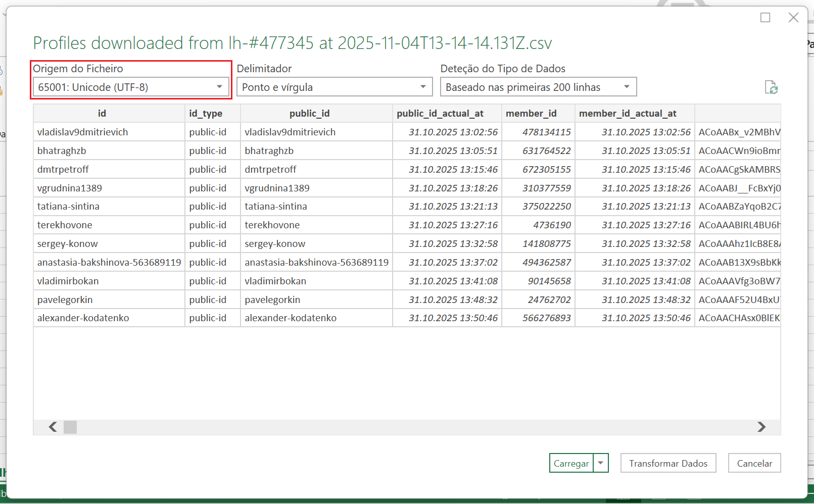Expand the Carregar split-button arrow
This screenshot has height=504, width=814.
(601, 463)
